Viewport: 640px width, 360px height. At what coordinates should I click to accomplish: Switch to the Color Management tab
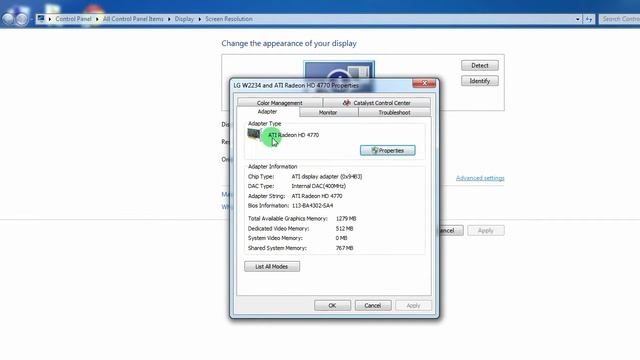pyautogui.click(x=280, y=103)
